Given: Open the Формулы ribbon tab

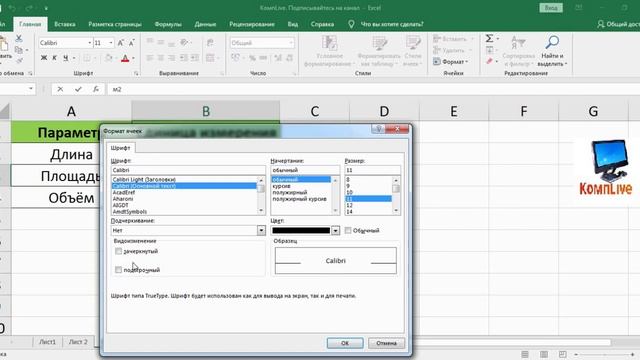Looking at the screenshot, I should [168, 24].
